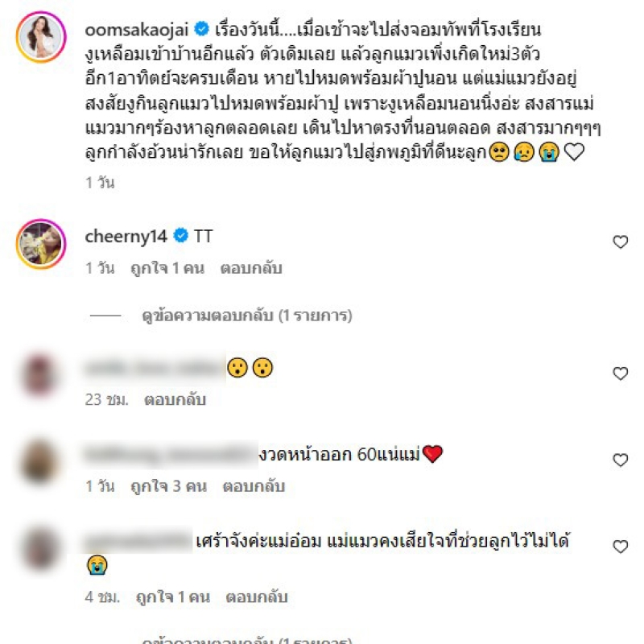The height and width of the screenshot is (644, 644).
Task: Reply to the เศร้าจังค่ะ comment
Action: click(256, 597)
